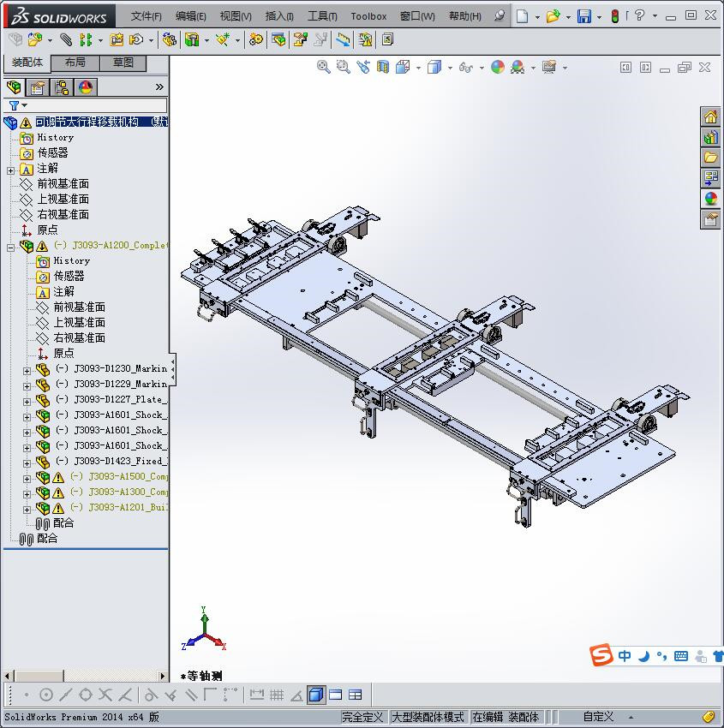This screenshot has height=728, width=724.
Task: Toggle the parallel lines relation icon
Action: 191,695
